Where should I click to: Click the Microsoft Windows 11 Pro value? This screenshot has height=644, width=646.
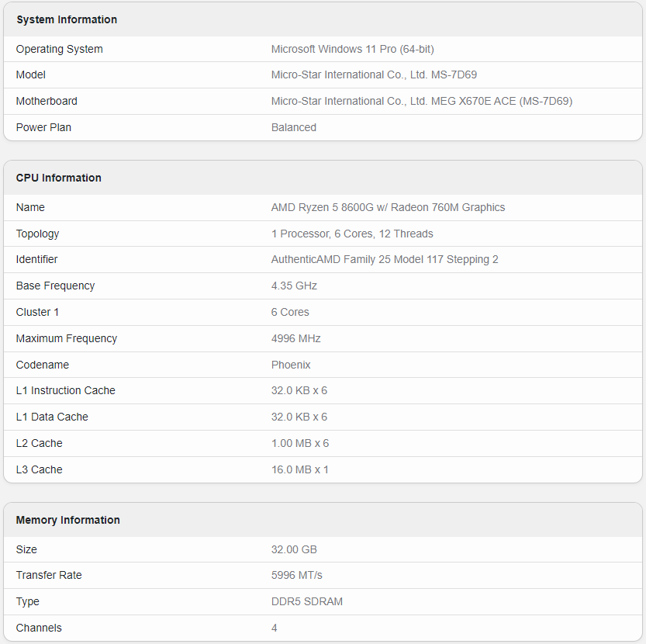pyautogui.click(x=352, y=49)
